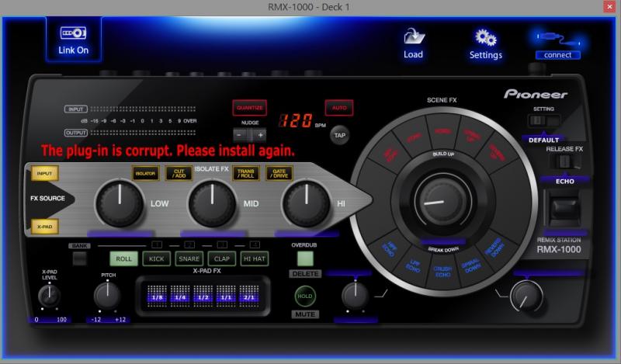Viewport: 621px width, 364px height.
Task: Trigger the LPF ECHO scene pad
Action: (413, 265)
